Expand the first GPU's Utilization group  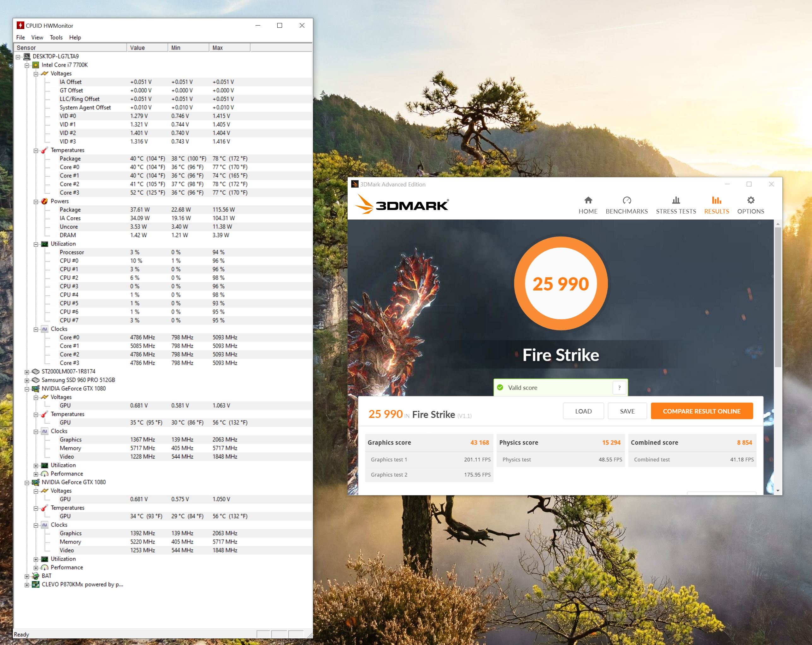[36, 466]
